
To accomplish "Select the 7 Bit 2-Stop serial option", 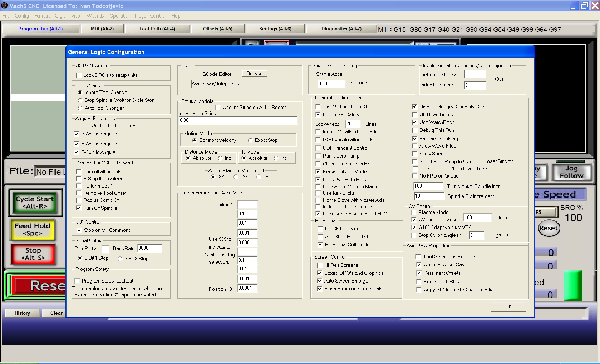I will click(120, 259).
